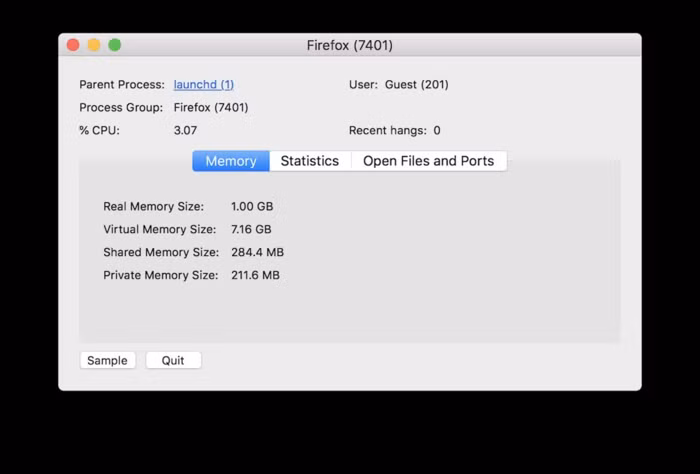
Task: Close the Firefox process window
Action: click(73, 45)
